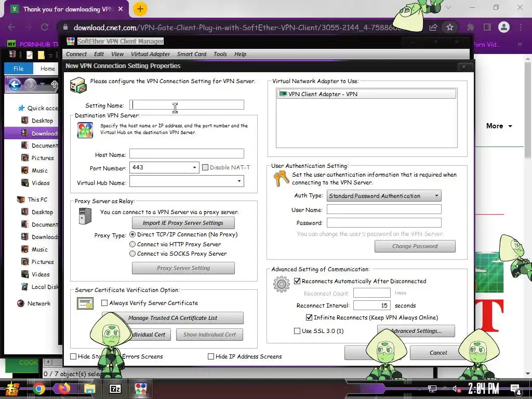Click the Pictures folder icon under Quick access
The image size is (532, 399).
pos(25,158)
